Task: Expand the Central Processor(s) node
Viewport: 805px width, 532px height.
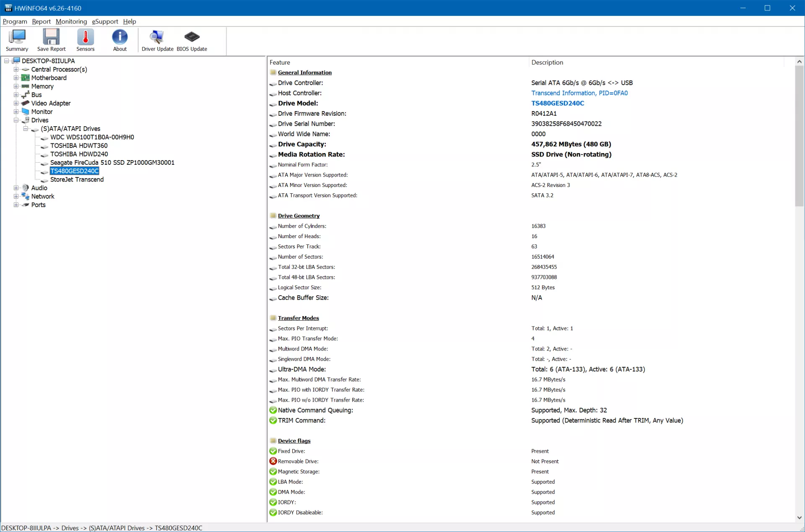Action: pos(16,70)
